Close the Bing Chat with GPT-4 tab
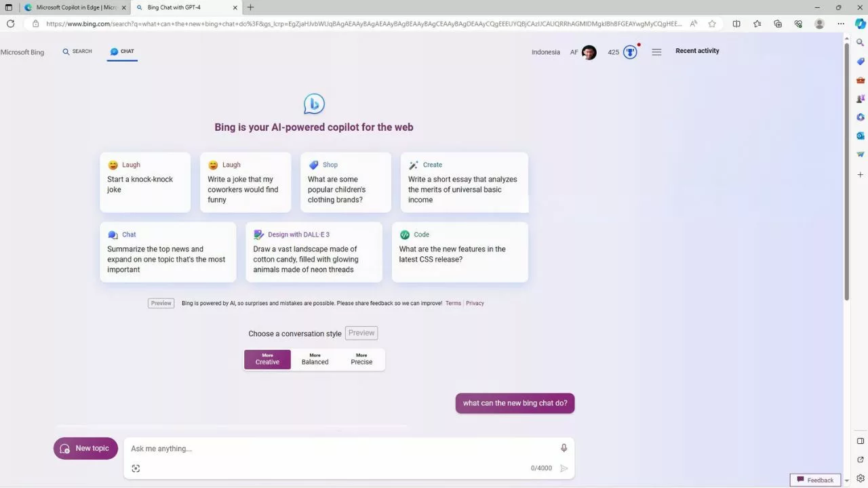The width and height of the screenshot is (868, 488). [235, 7]
